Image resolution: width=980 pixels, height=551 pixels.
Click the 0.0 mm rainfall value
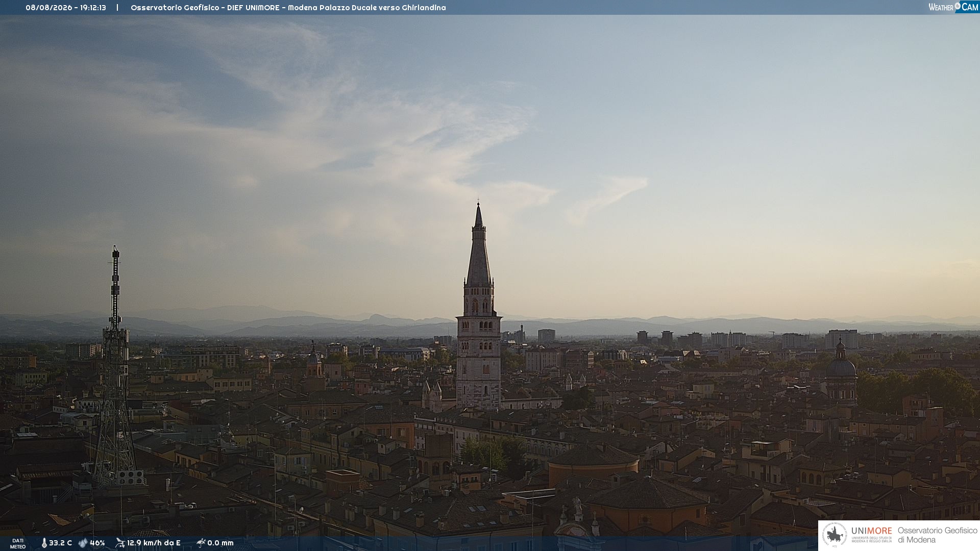[220, 543]
